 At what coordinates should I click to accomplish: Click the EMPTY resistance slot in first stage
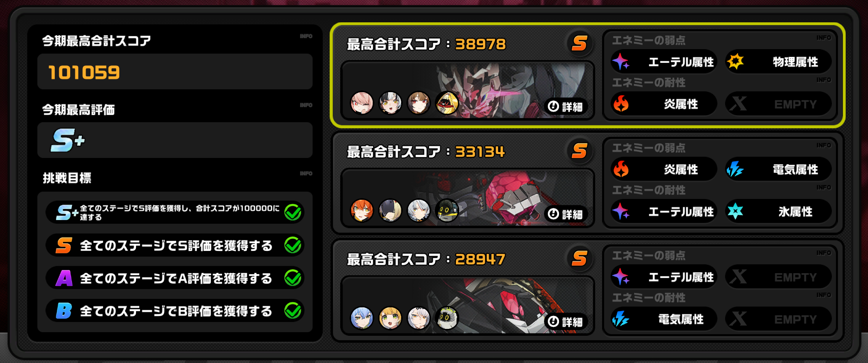(778, 104)
